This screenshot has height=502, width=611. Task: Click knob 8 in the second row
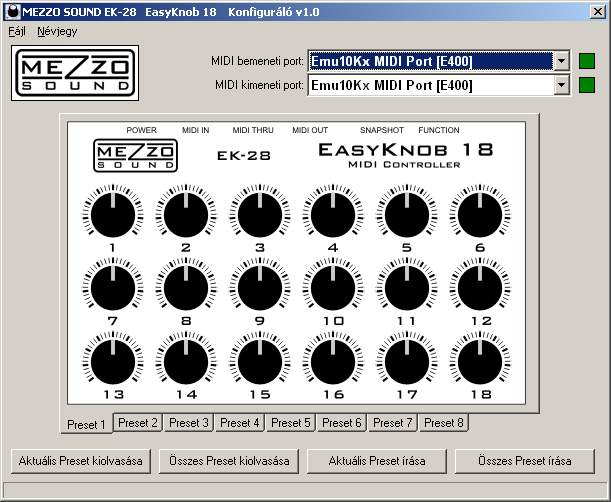tap(186, 288)
